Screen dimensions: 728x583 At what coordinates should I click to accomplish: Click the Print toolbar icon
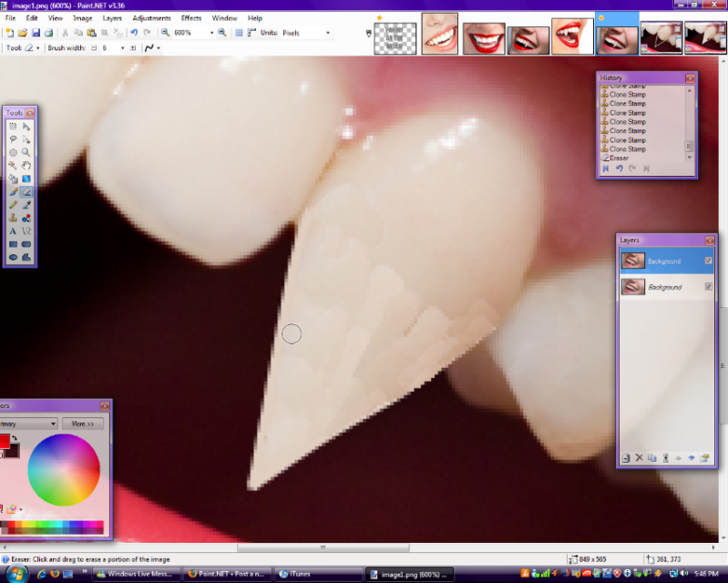[x=49, y=33]
